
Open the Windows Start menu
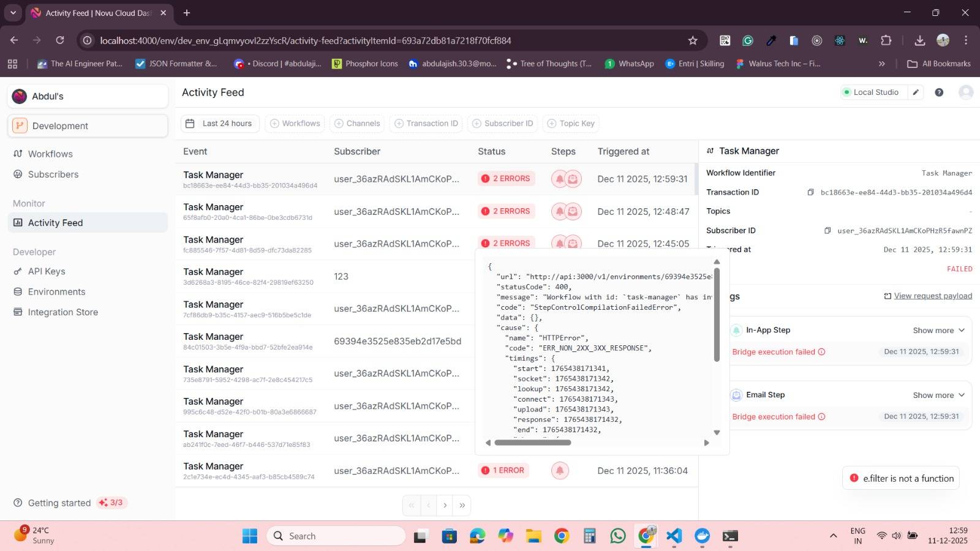pos(250,536)
